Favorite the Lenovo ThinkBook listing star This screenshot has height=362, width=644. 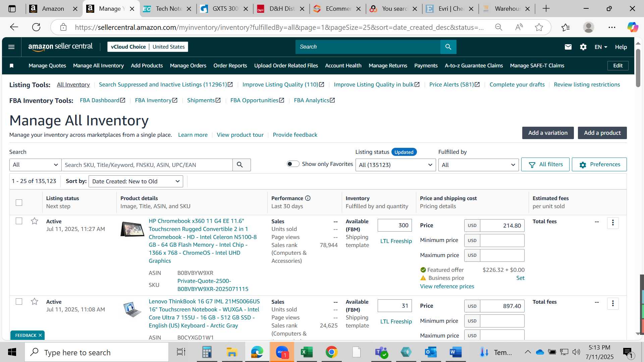[x=35, y=302]
